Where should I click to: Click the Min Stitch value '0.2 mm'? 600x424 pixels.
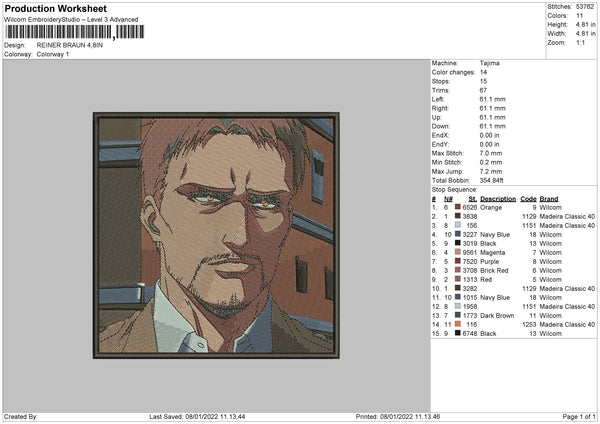point(491,162)
